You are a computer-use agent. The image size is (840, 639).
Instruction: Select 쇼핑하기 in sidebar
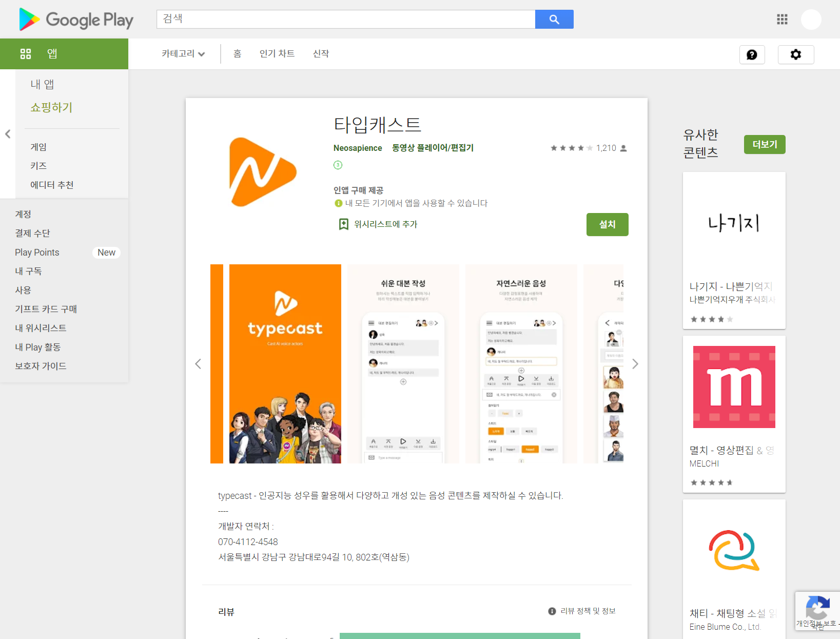[51, 107]
